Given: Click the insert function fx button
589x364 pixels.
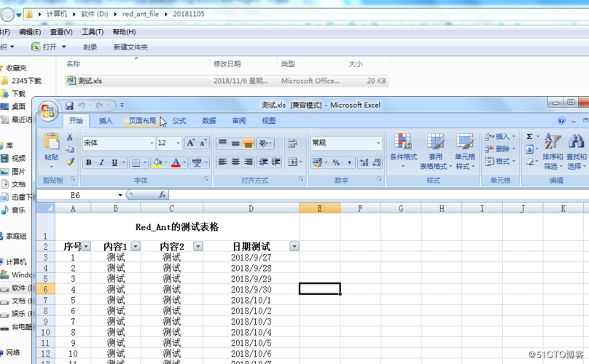Looking at the screenshot, I should pos(163,195).
